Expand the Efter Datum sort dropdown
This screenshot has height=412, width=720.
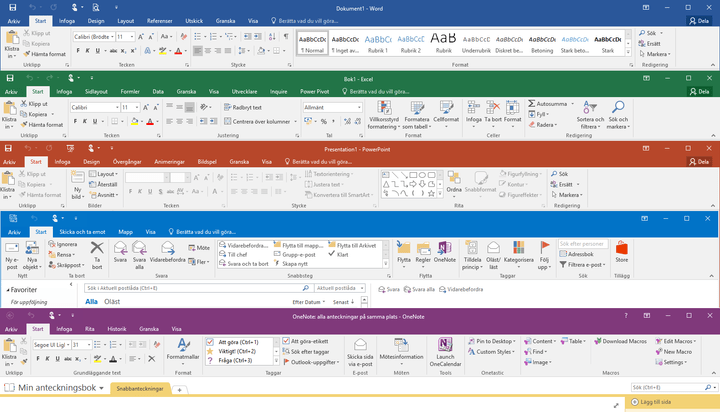pyautogui.click(x=308, y=301)
